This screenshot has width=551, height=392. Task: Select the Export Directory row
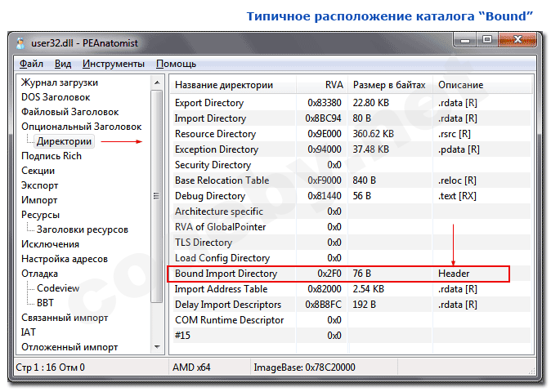(209, 103)
